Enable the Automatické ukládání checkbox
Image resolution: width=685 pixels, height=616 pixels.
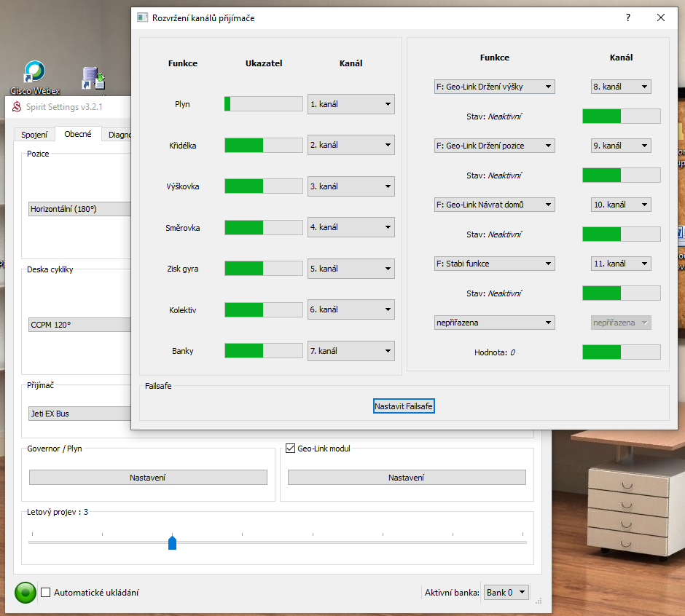46,593
